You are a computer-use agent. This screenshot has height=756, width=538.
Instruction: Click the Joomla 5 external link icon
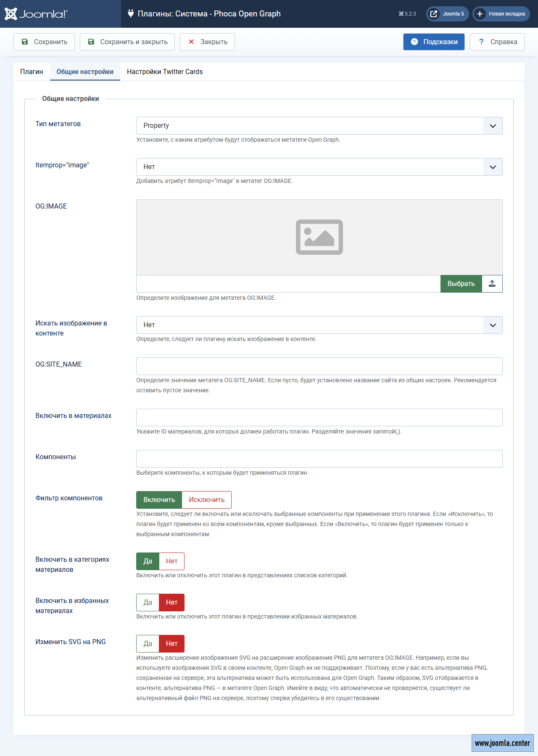coord(434,14)
